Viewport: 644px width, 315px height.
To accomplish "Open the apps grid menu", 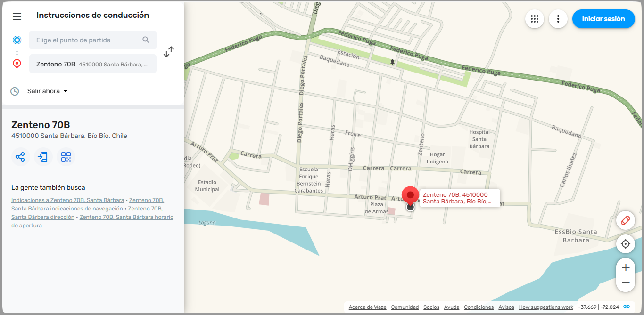I will [x=534, y=19].
